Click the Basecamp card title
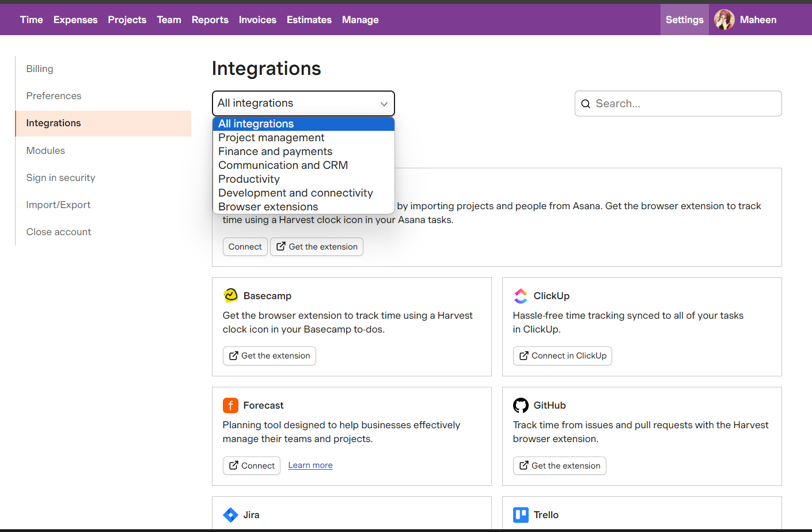This screenshot has width=812, height=532. (x=267, y=296)
